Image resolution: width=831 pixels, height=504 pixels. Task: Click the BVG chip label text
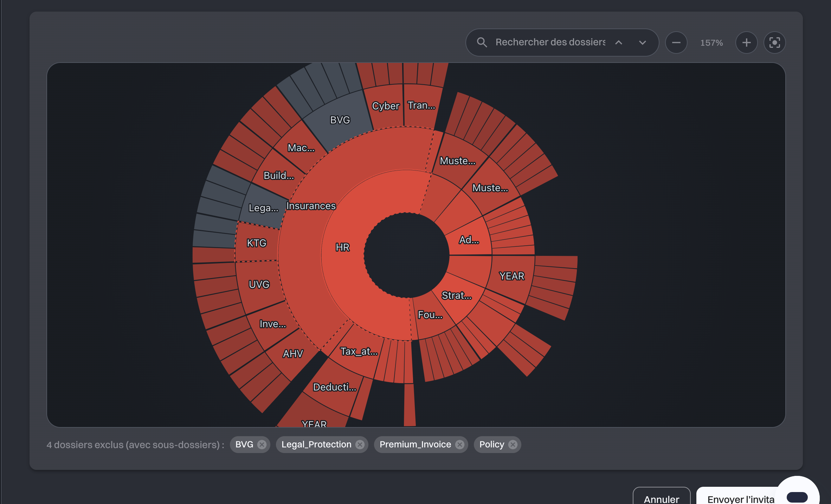[244, 445]
